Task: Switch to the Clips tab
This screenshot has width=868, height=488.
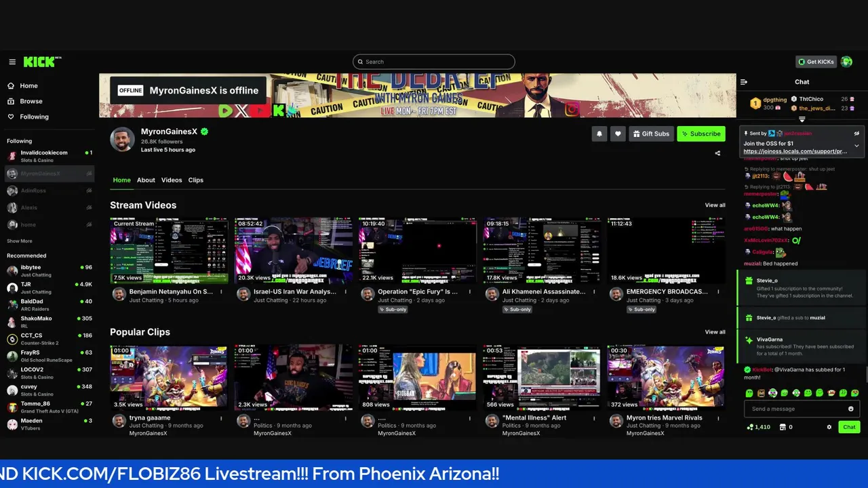Action: pos(196,180)
